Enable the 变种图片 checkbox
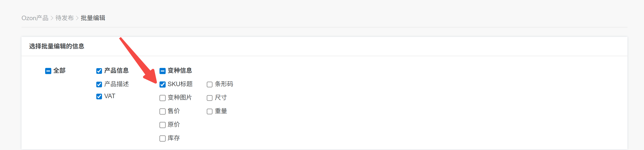The image size is (644, 150). coord(163,98)
